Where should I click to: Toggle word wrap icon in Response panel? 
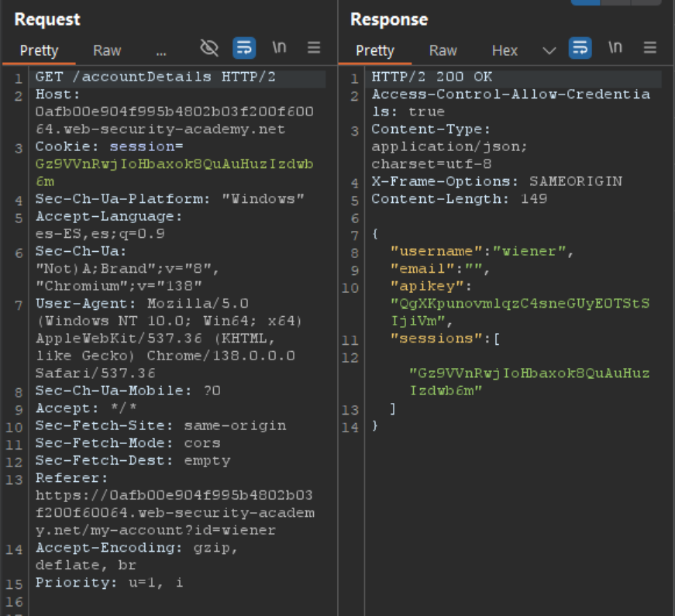point(580,48)
